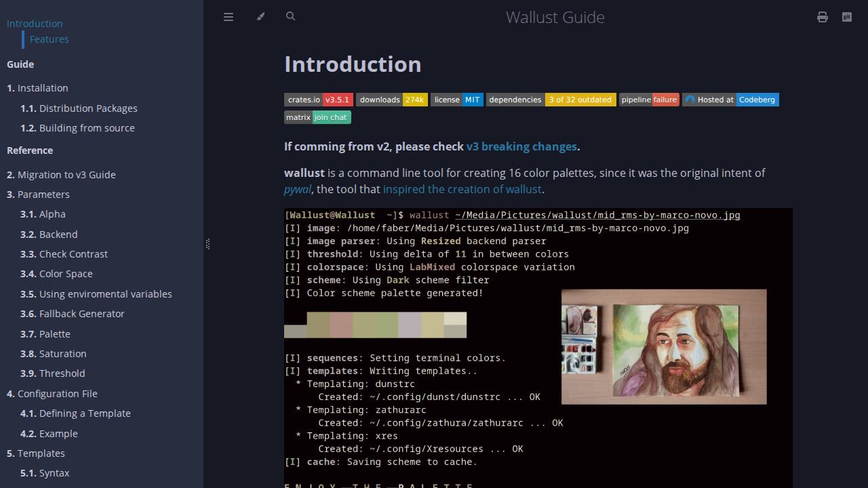Open the search magnifier icon
This screenshot has height=488, width=868.
pyautogui.click(x=291, y=16)
